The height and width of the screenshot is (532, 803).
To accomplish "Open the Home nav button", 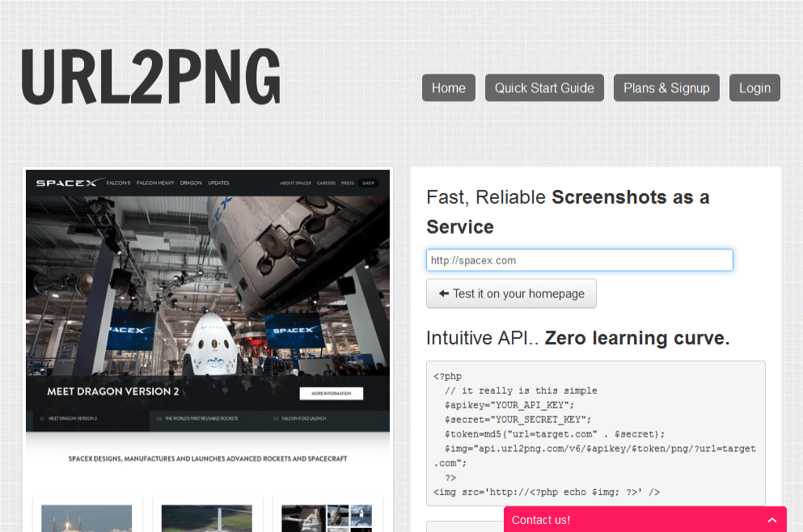I will click(449, 88).
